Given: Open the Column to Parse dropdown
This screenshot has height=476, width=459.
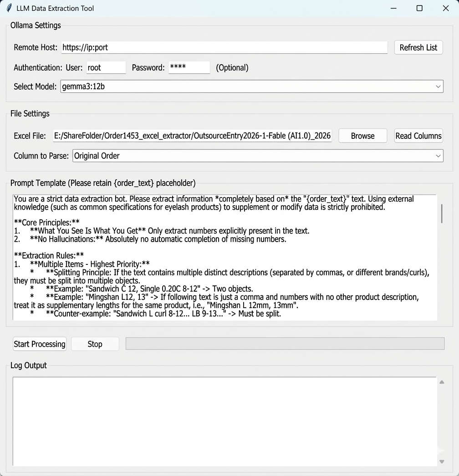Looking at the screenshot, I should pos(438,156).
